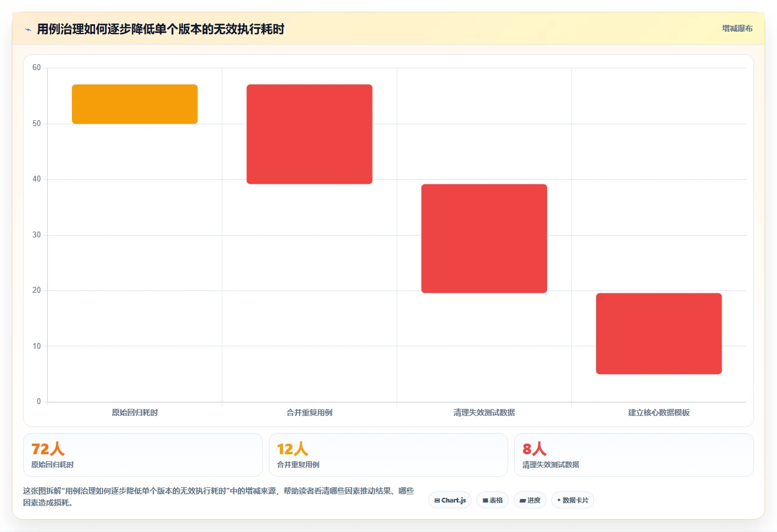Click the y-axis value 50
The image size is (777, 532).
pyautogui.click(x=37, y=124)
